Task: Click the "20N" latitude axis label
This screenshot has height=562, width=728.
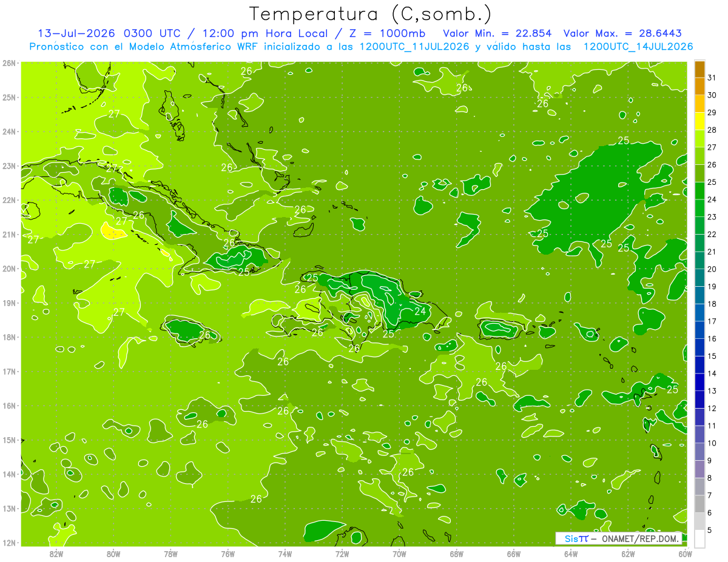Action: (9, 269)
